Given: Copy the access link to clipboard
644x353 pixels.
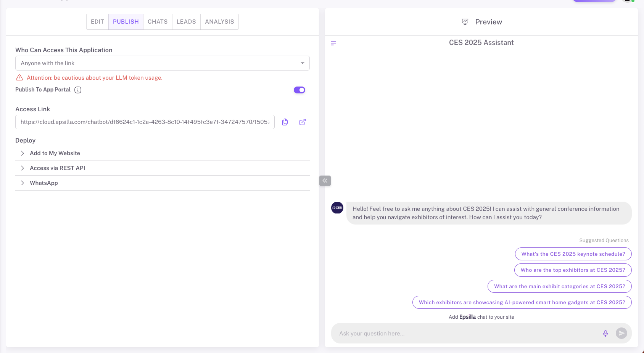Looking at the screenshot, I should coord(285,122).
